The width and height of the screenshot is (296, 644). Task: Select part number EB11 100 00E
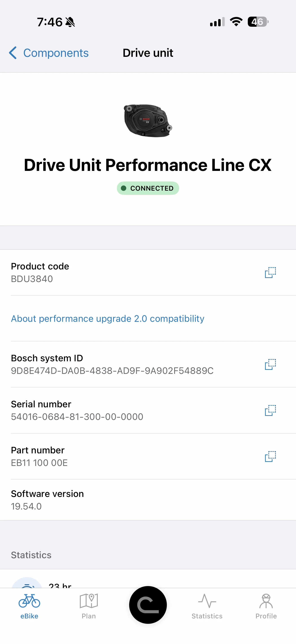[x=39, y=463]
